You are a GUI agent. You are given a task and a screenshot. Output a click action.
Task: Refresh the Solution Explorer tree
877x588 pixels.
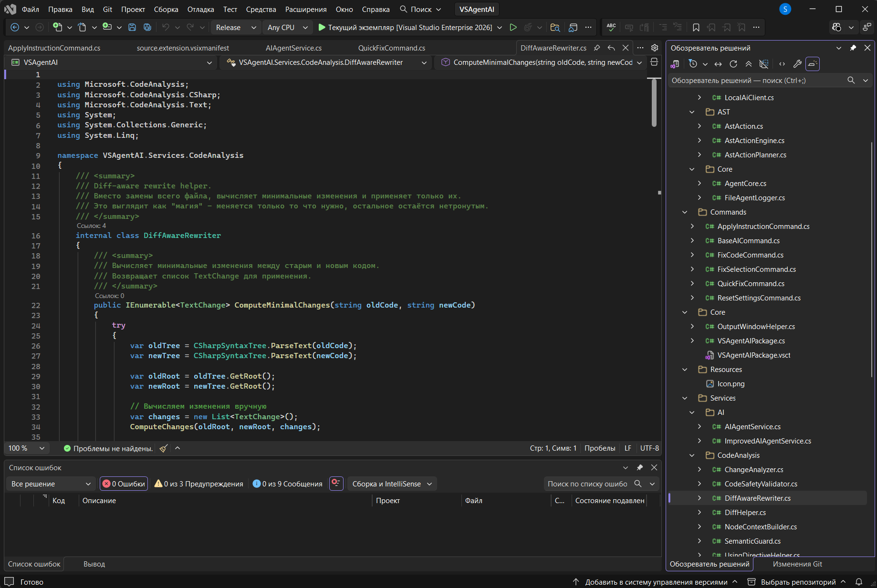733,64
